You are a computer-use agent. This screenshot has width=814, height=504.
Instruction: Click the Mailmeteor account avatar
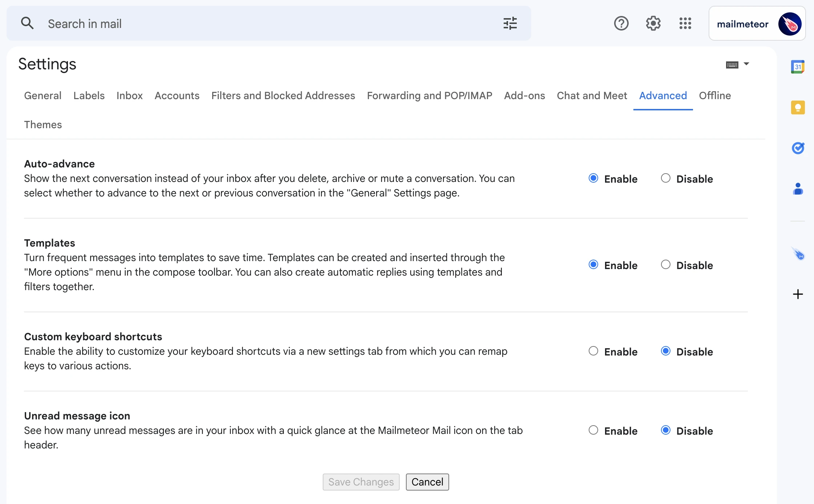coord(790,24)
